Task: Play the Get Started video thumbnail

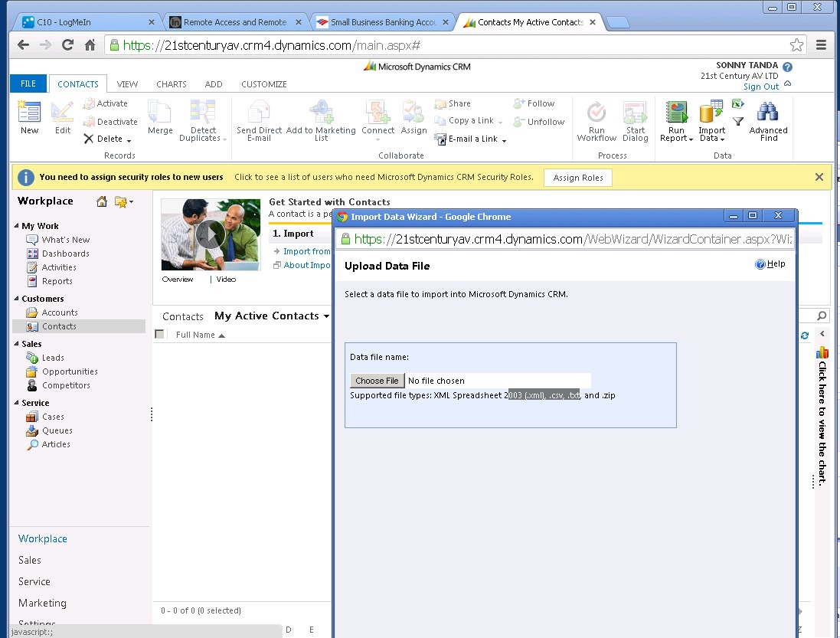Action: coord(210,234)
